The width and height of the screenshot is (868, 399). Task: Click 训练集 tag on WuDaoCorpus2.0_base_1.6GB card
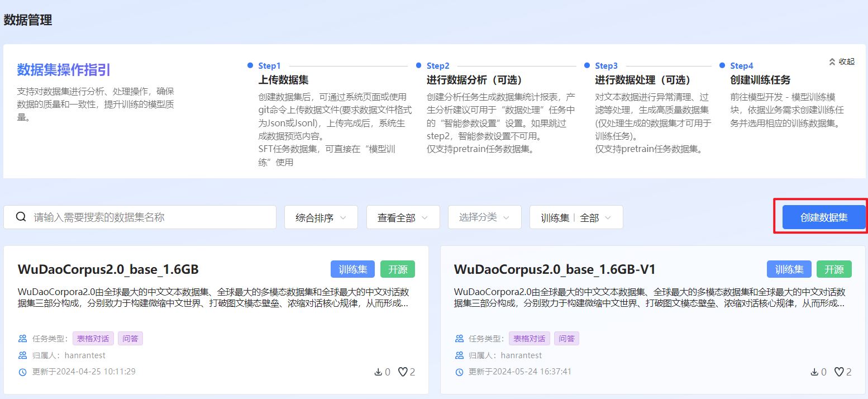click(353, 269)
